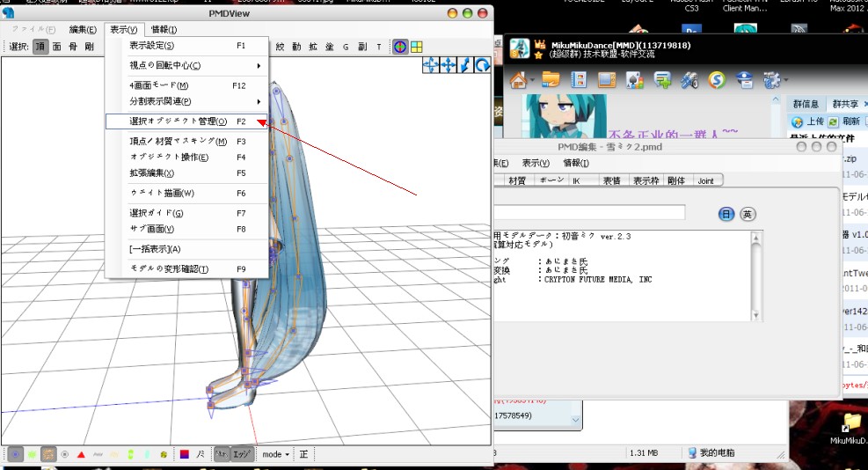Toggle the colored circle target icon
This screenshot has height=470, width=868.
pos(400,48)
